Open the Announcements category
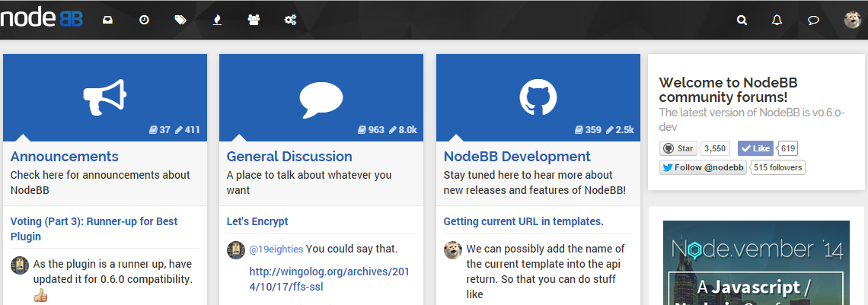 click(65, 157)
